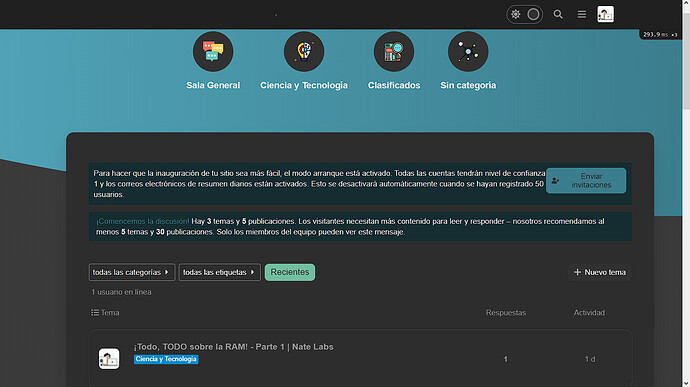Click the '1 d' activity value
Screen dimensions: 690x387
pyautogui.click(x=590, y=359)
